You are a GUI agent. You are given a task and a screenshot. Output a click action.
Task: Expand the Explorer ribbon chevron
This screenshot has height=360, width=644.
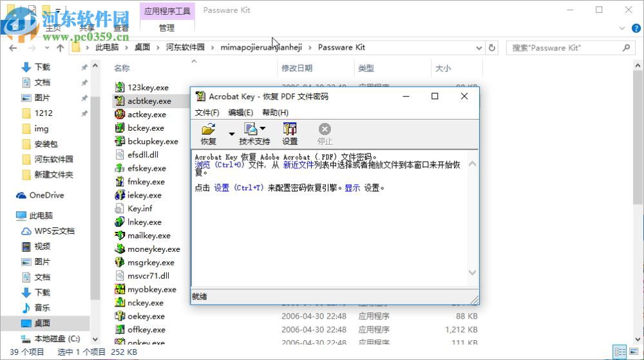[x=622, y=28]
